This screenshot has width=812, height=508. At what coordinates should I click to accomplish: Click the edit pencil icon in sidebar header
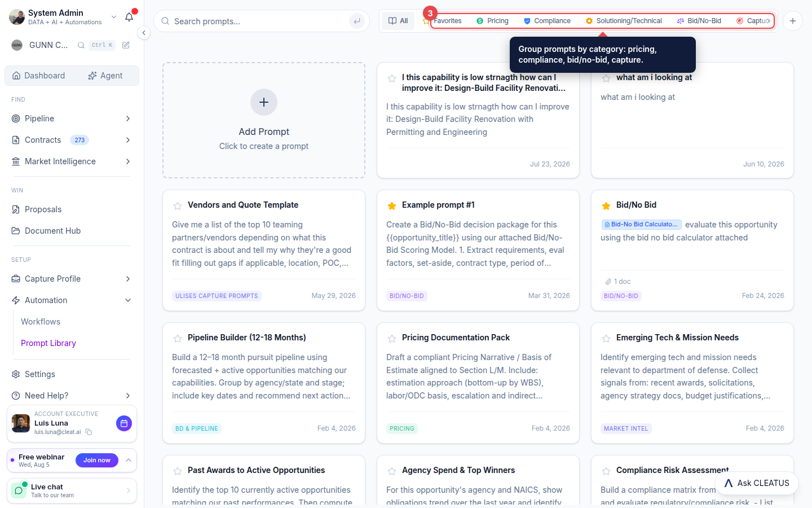pos(126,45)
